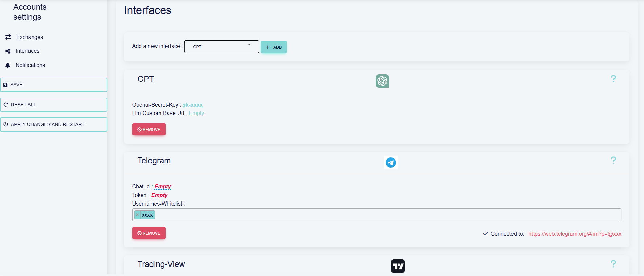This screenshot has height=276, width=644.
Task: Edit the Llm-Custom-Base-Url Empty value
Action: tap(196, 113)
